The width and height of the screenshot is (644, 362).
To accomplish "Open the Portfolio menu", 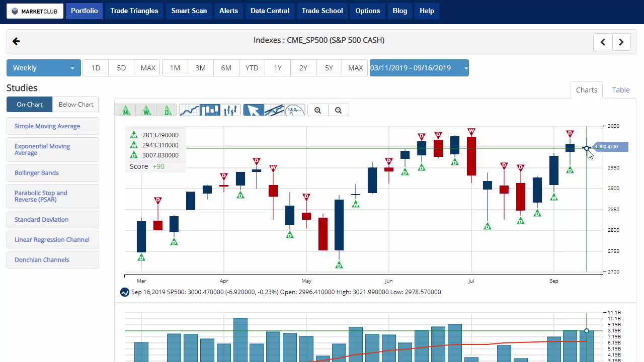I will [x=84, y=11].
